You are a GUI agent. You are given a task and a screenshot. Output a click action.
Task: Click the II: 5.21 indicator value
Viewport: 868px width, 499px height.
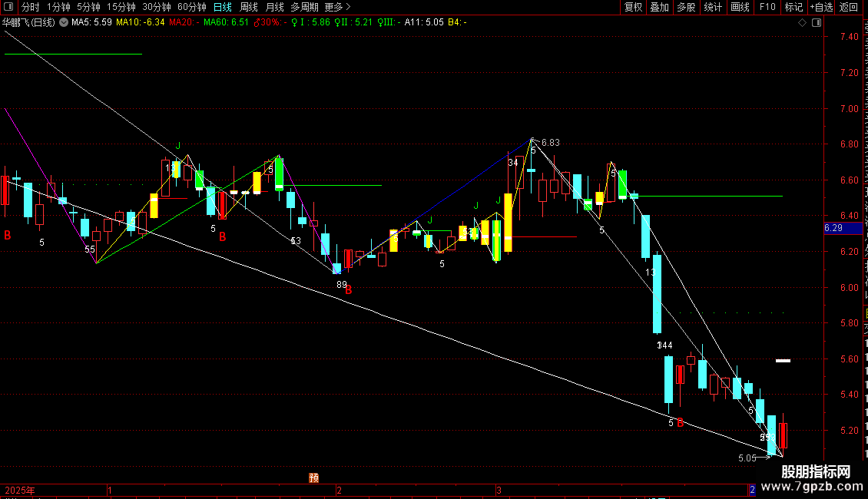[x=353, y=22]
